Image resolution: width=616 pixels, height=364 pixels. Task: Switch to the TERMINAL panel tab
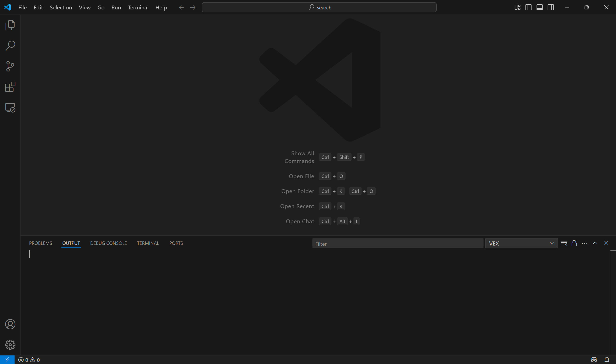pos(148,243)
